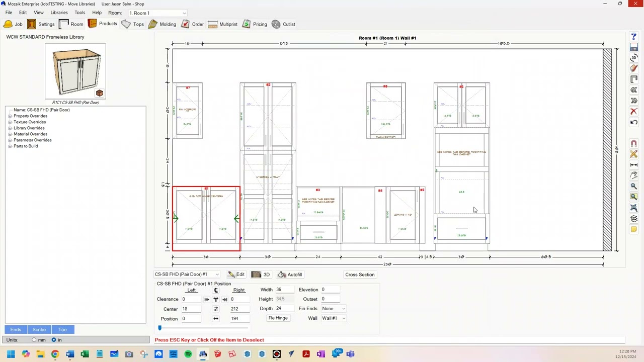Expand the Material Overrides tree node
This screenshot has width=644, height=362.
click(x=10, y=134)
